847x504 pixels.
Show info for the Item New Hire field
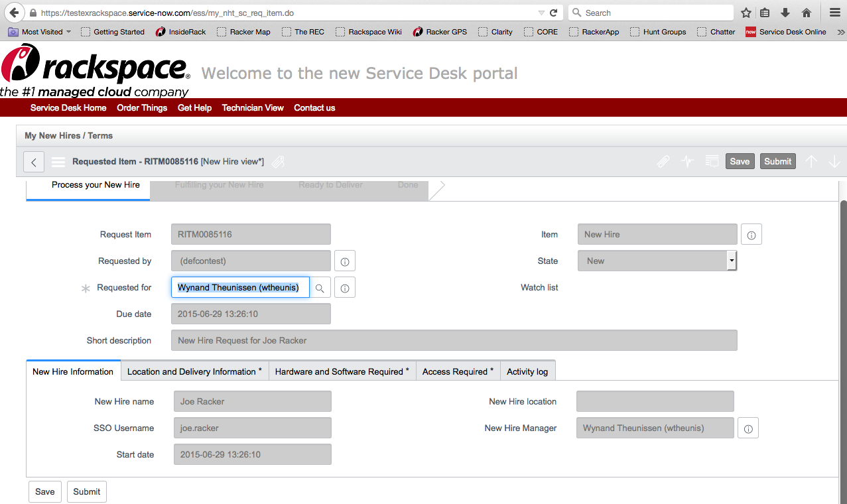[751, 235]
